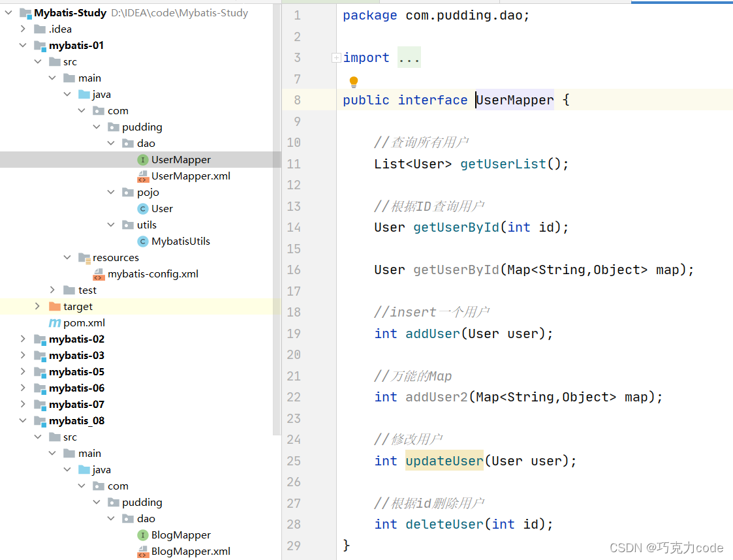This screenshot has height=560, width=733.
Task: Expand the target folder
Action: pos(37,307)
